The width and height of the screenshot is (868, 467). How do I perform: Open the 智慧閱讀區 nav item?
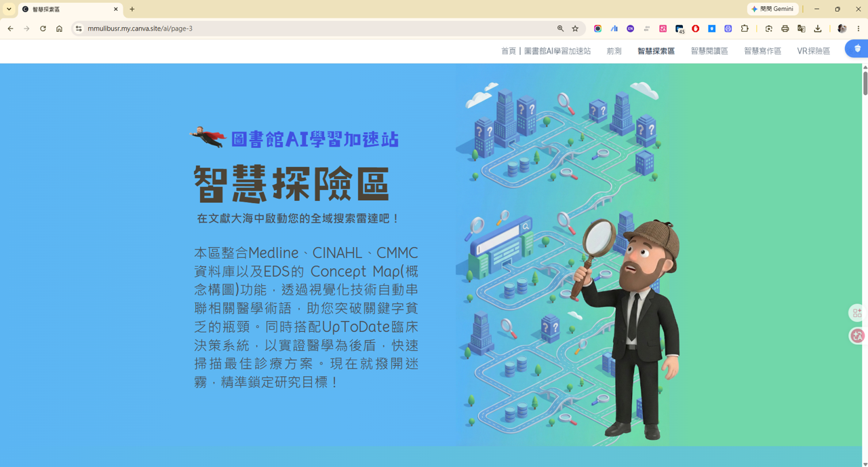709,51
